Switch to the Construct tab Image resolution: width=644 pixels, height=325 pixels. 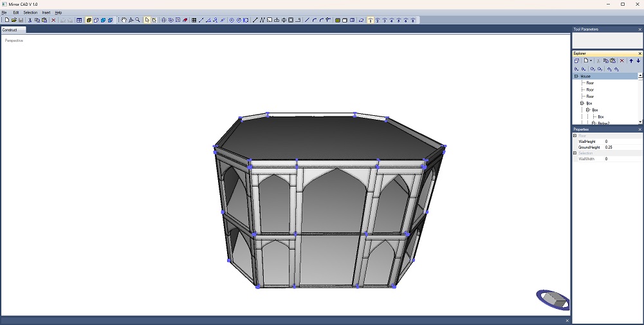pyautogui.click(x=10, y=30)
